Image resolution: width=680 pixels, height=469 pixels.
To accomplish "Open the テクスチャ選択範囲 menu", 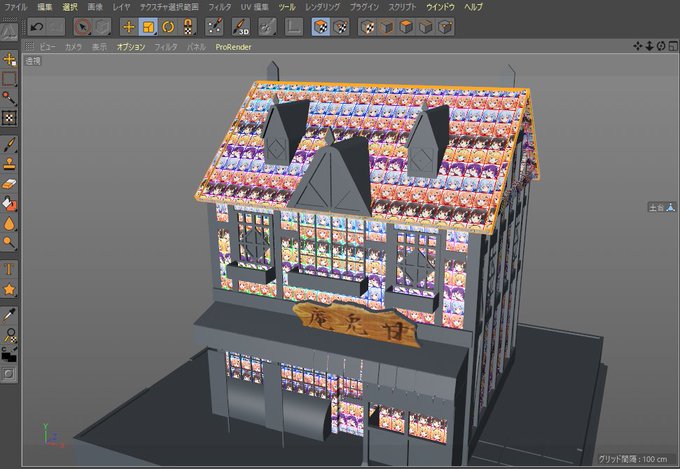I will tap(170, 7).
